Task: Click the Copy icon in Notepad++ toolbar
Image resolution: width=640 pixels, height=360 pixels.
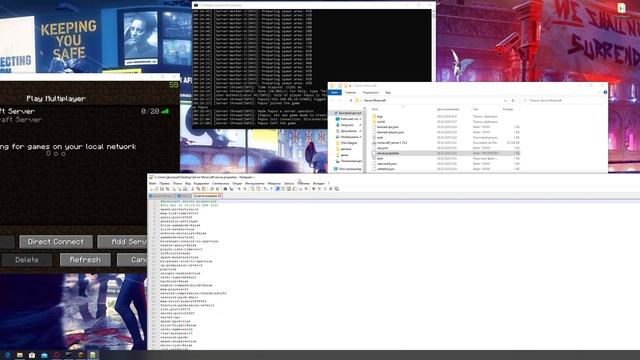Action: point(198,189)
